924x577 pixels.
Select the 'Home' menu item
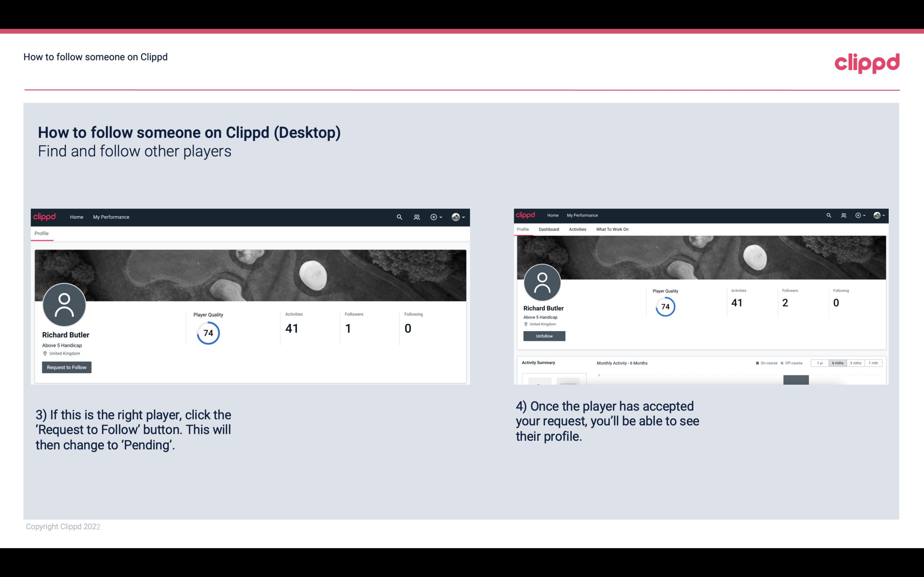[75, 217]
